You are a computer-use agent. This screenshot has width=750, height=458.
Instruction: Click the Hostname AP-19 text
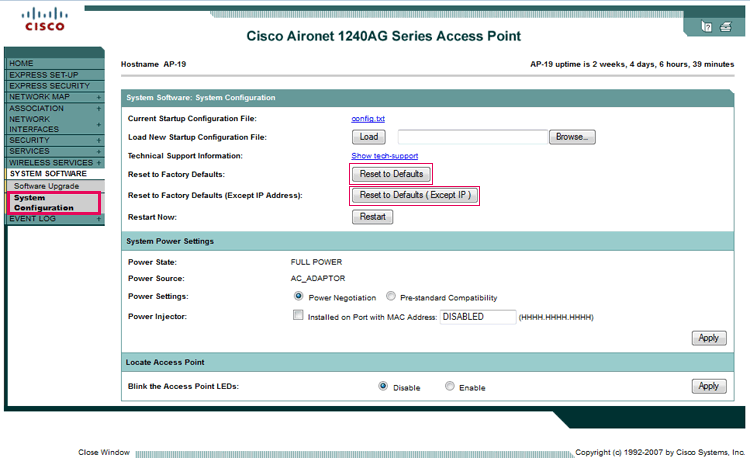click(154, 64)
